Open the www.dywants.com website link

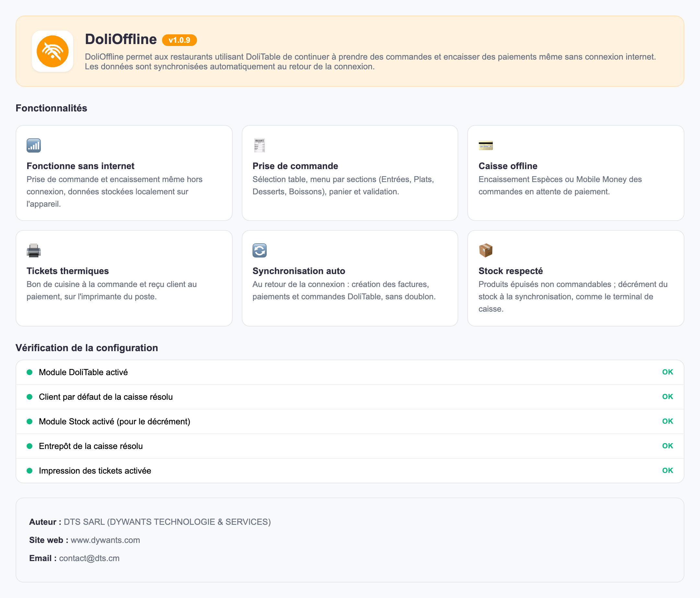point(105,540)
